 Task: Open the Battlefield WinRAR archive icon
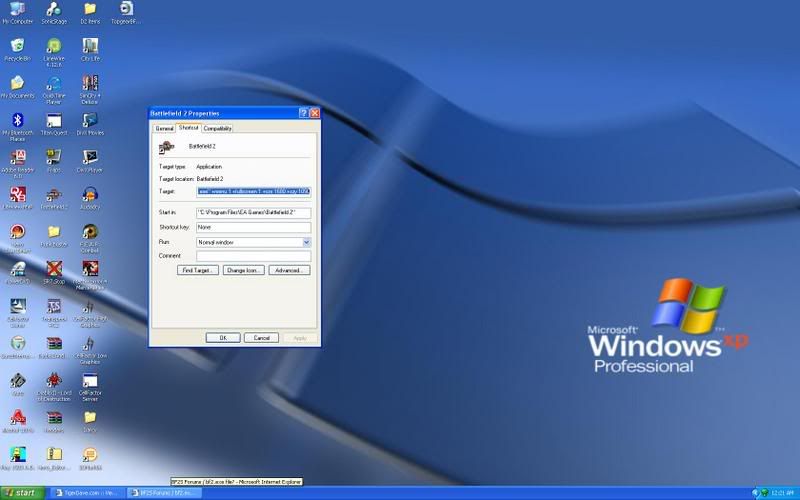point(54,348)
